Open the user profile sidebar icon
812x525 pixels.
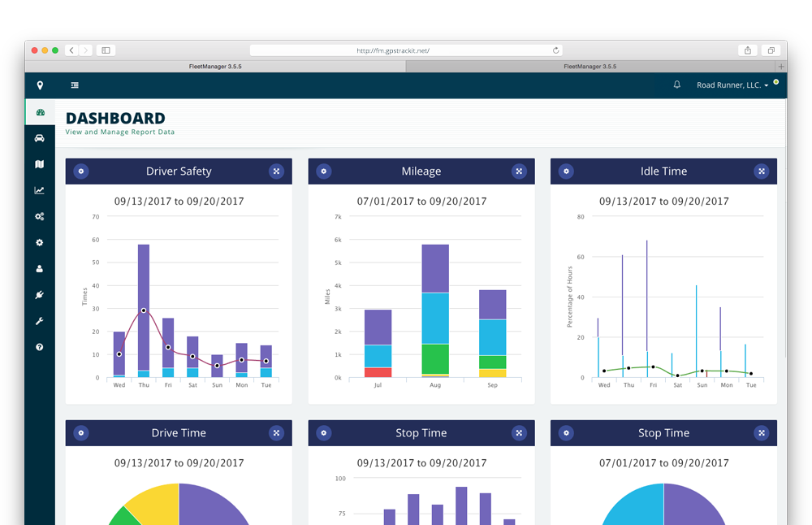pos(39,268)
